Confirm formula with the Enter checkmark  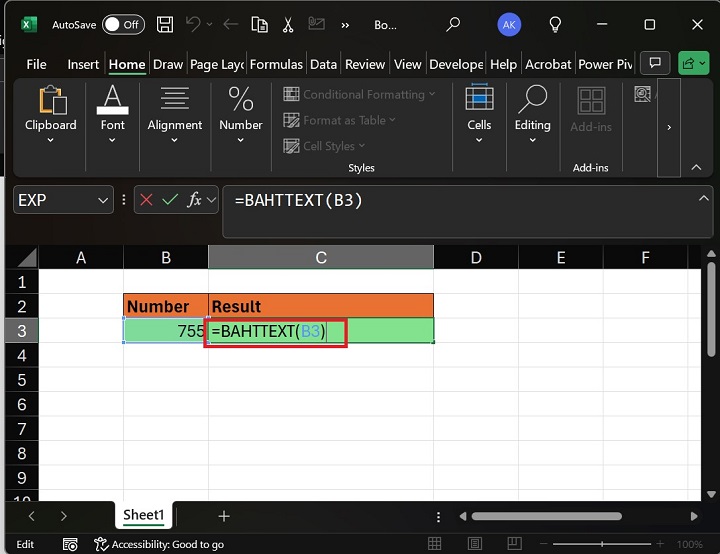click(170, 200)
